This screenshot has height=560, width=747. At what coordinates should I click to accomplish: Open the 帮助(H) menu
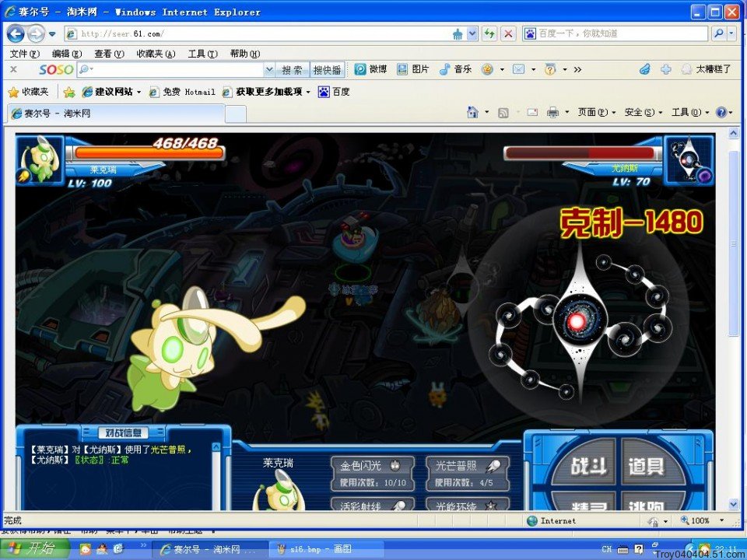tap(245, 54)
